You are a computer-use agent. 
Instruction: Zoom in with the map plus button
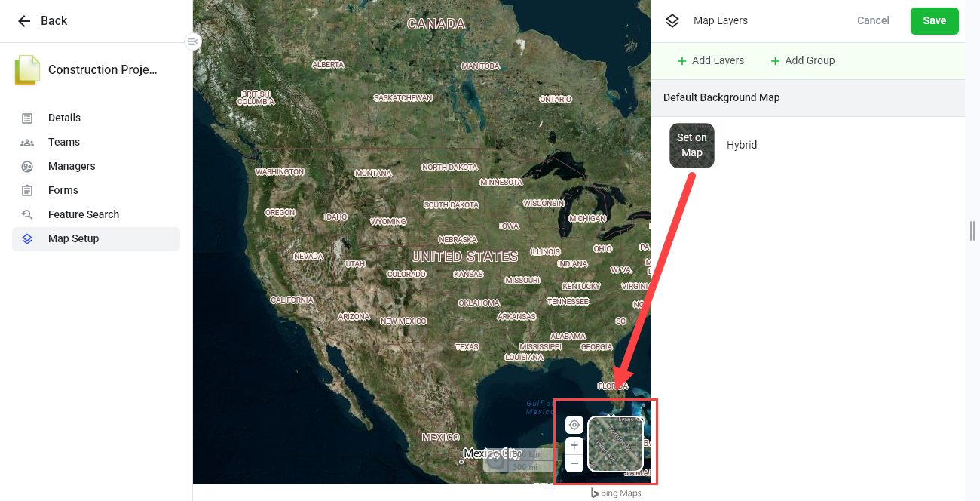574,446
